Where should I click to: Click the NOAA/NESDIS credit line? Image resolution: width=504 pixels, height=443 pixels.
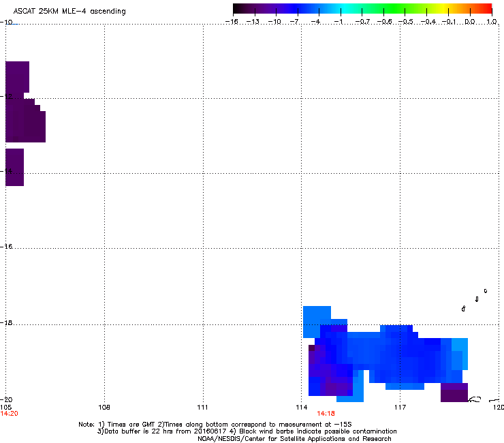tap(294, 439)
